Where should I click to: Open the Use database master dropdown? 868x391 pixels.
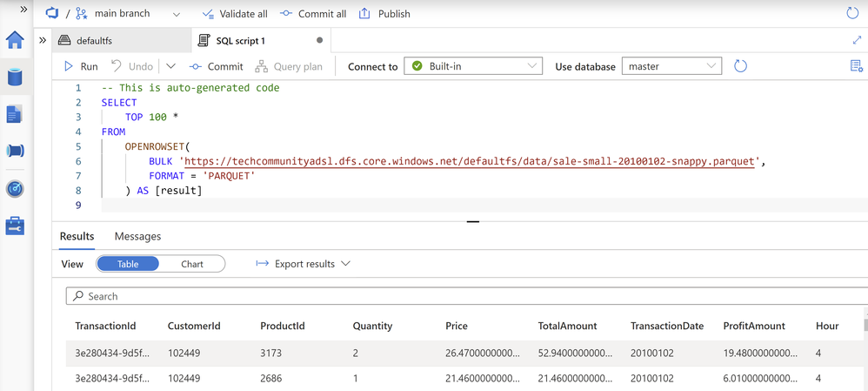pyautogui.click(x=671, y=66)
